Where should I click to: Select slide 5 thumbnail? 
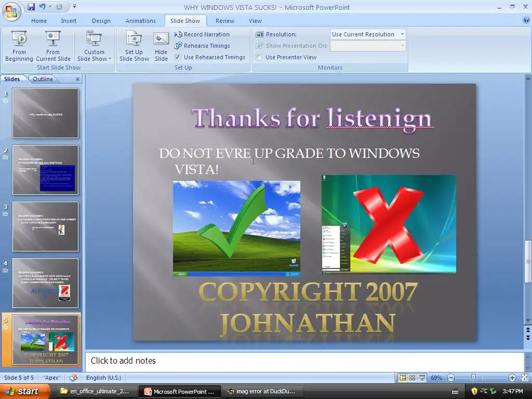pyautogui.click(x=46, y=340)
